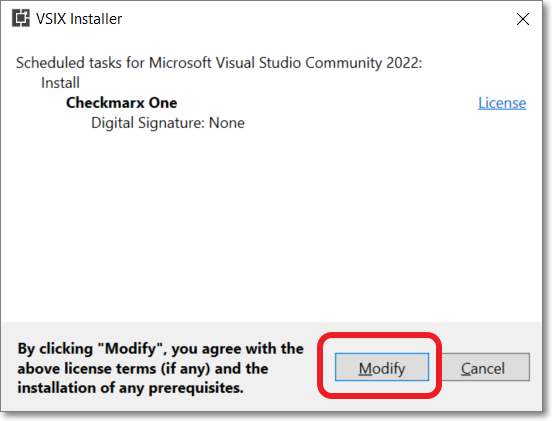
Task: Click the bold license agreement notice
Action: coord(161,368)
